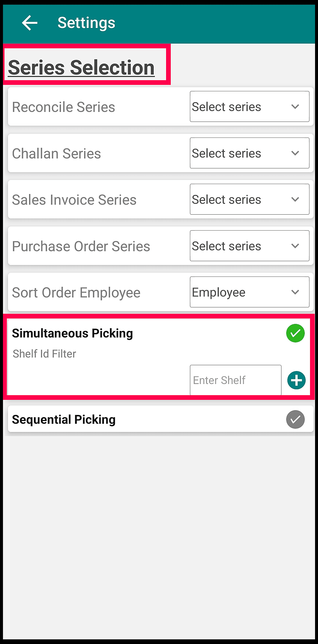Expand the Challan Series select box
The image size is (318, 644).
pos(249,153)
